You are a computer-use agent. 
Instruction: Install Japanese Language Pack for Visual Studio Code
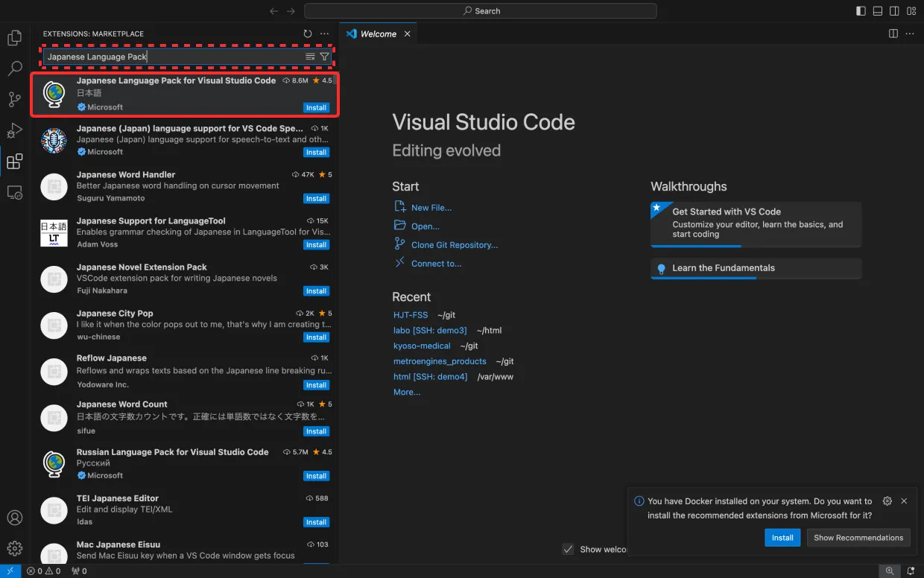316,107
